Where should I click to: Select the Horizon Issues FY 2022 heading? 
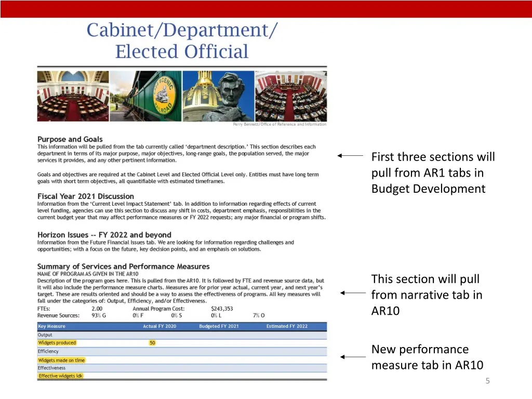(104, 235)
